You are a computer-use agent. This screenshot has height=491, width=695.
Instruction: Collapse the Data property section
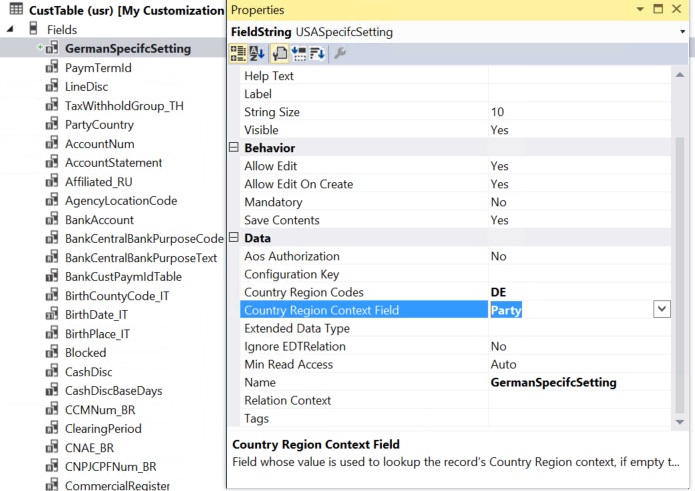pos(234,238)
